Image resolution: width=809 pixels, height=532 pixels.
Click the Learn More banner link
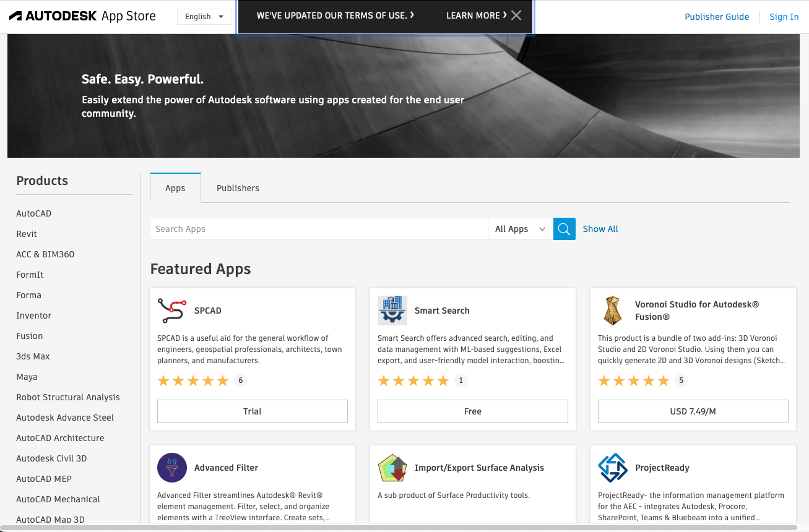coord(476,15)
